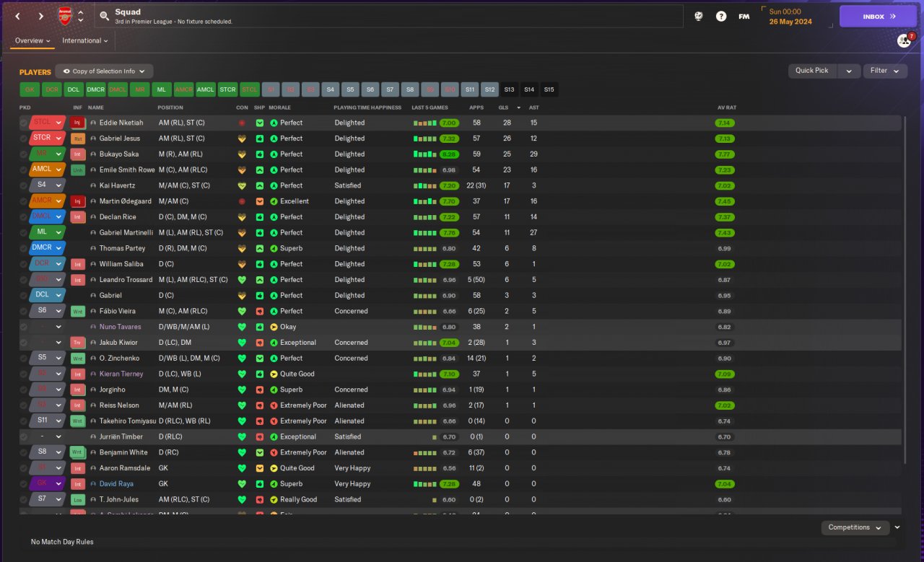Viewport: 924px width, 562px height.
Task: Toggle the pick circle for Kai Havertz
Action: coord(23,186)
